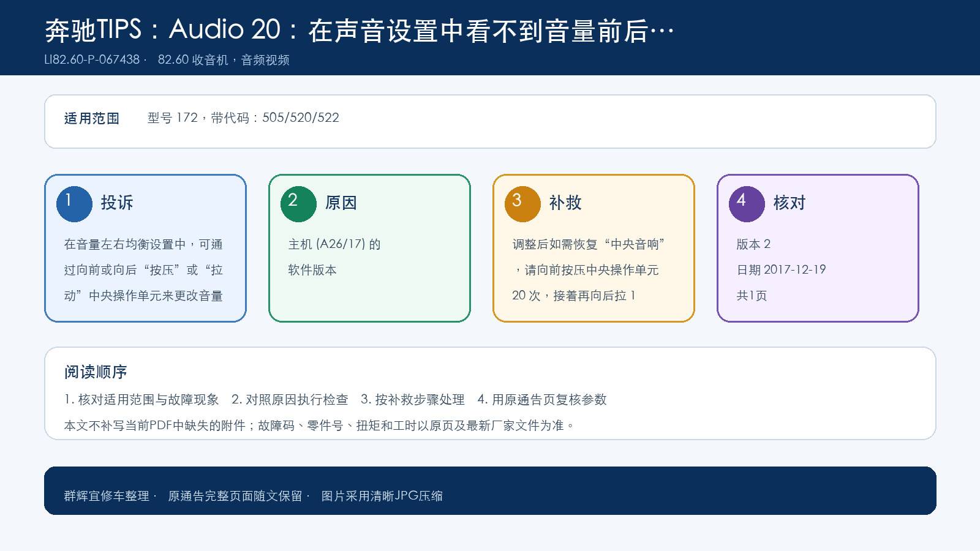Viewport: 980px width, 551px height.
Task: Click the 阅读顺序 heading
Action: point(96,372)
